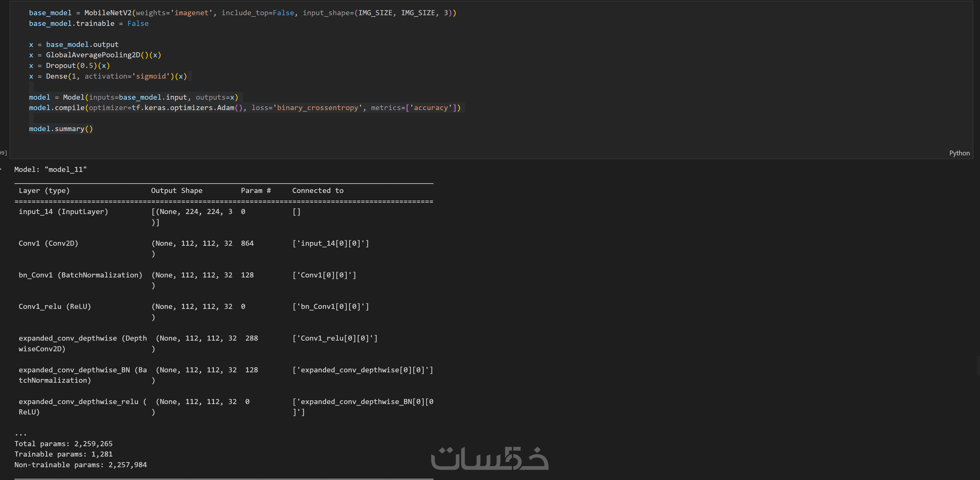Viewport: 980px width, 480px height.
Task: Click the output actions dots beside Model output
Action: (1, 169)
